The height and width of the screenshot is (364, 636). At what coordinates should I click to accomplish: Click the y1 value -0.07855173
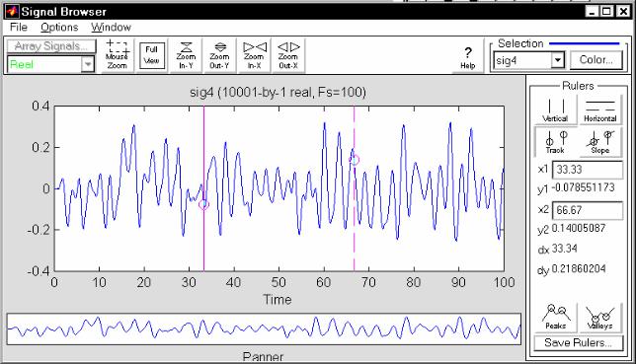coord(583,187)
